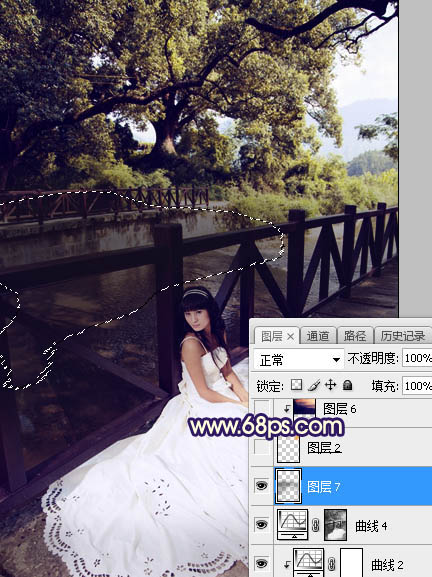
Task: Click the 图层 7 layer thumbnail
Action: (288, 486)
